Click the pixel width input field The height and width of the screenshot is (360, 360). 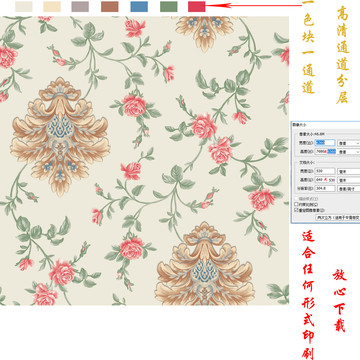pos(325,143)
